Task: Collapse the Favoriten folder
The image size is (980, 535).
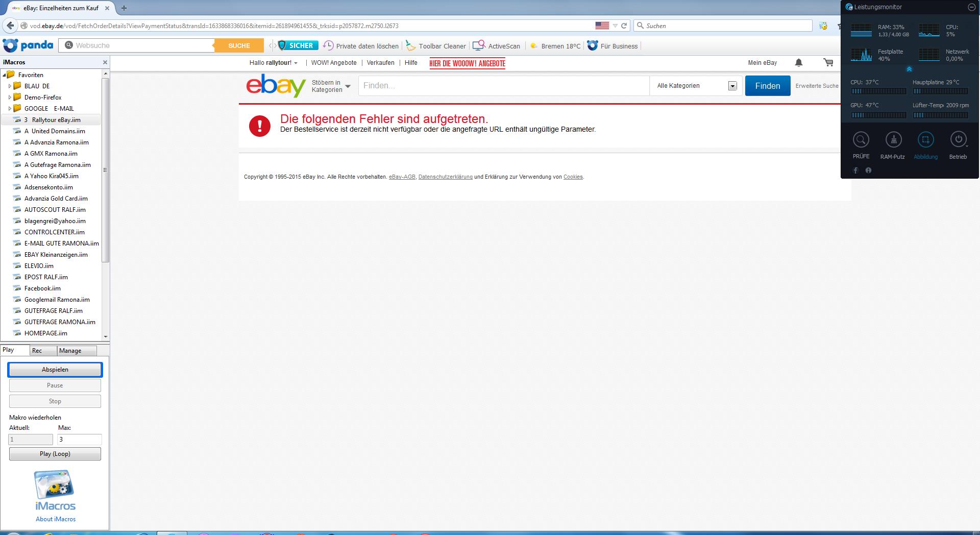Action: [x=4, y=75]
